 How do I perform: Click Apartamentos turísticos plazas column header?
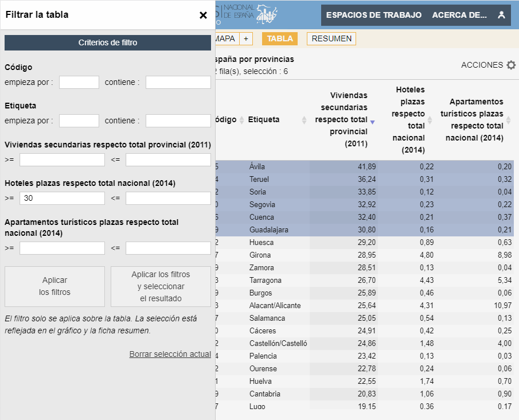click(472, 119)
